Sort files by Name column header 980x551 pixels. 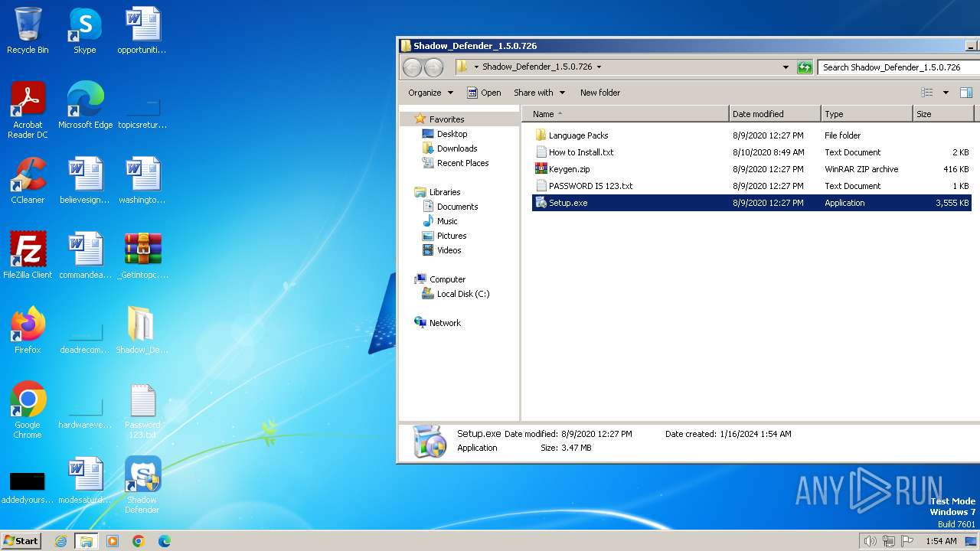coord(626,114)
